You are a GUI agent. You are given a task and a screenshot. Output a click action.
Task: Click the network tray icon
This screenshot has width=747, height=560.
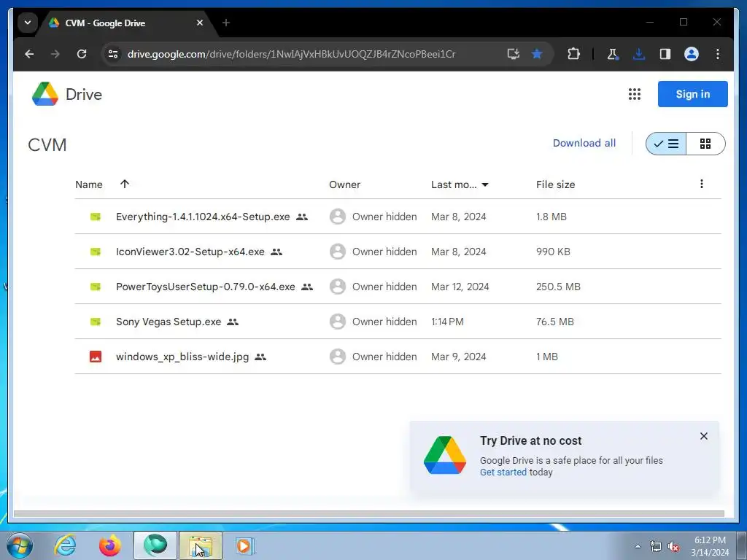click(x=656, y=547)
